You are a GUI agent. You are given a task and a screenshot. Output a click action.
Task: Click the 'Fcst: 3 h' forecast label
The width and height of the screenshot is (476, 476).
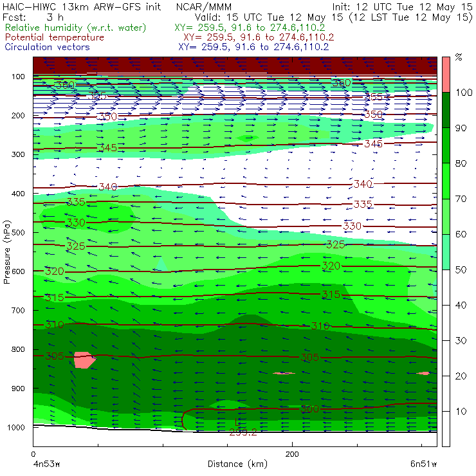click(x=33, y=17)
